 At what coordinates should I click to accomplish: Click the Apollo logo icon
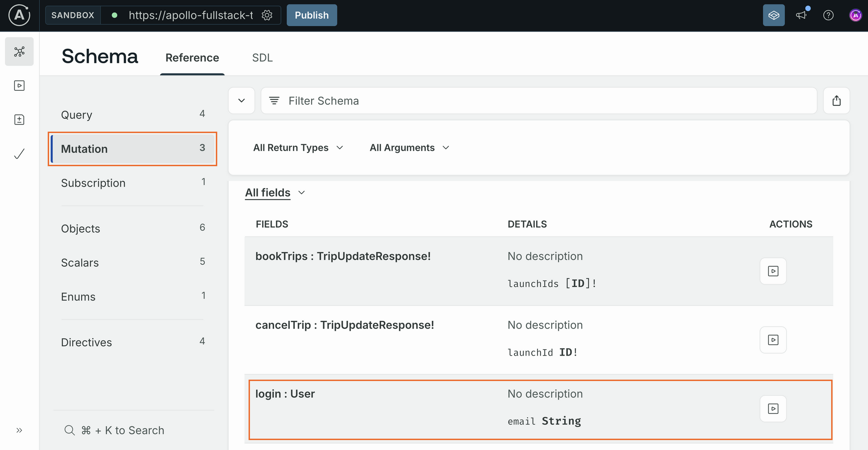(19, 15)
